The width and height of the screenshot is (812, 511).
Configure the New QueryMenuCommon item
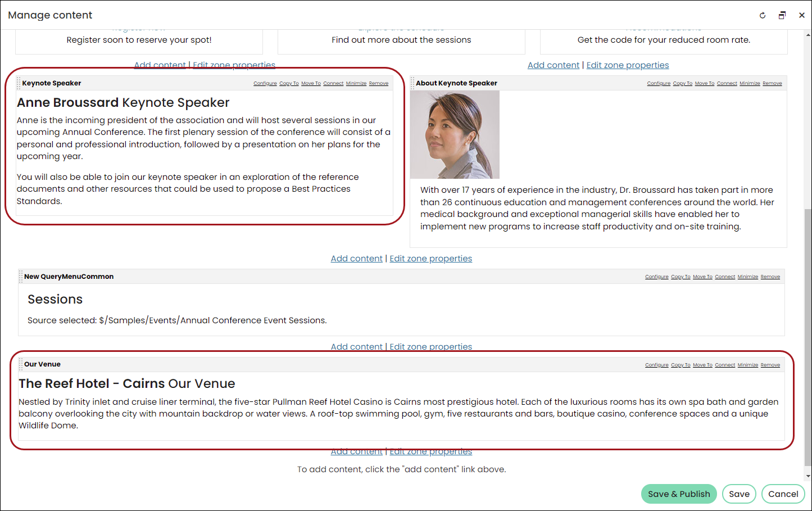(x=657, y=277)
